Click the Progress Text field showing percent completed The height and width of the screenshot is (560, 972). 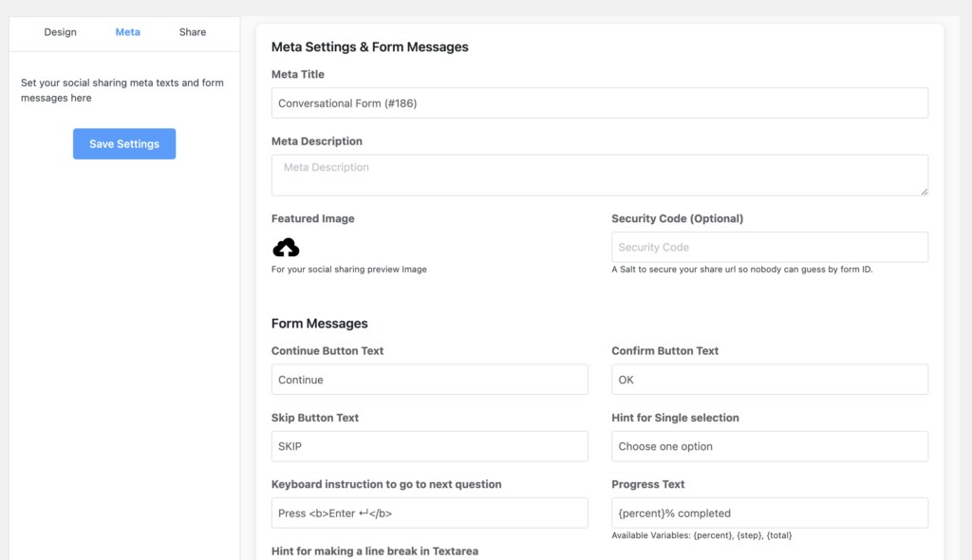tap(767, 513)
